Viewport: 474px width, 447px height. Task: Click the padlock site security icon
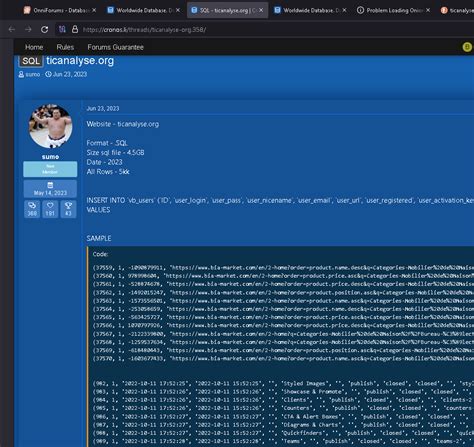pos(75,30)
